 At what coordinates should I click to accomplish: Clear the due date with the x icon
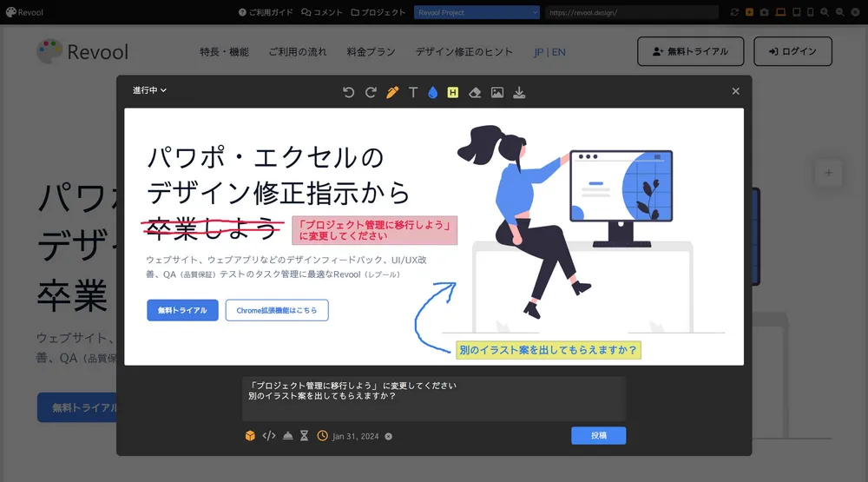click(x=389, y=437)
